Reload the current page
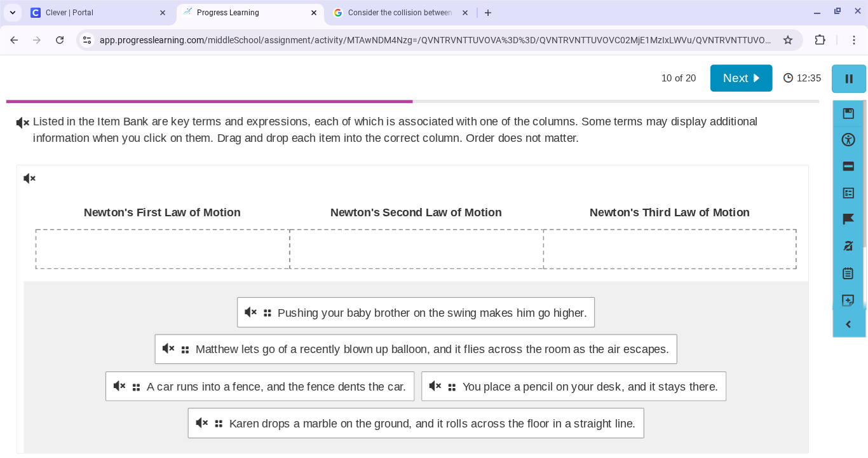 (60, 40)
